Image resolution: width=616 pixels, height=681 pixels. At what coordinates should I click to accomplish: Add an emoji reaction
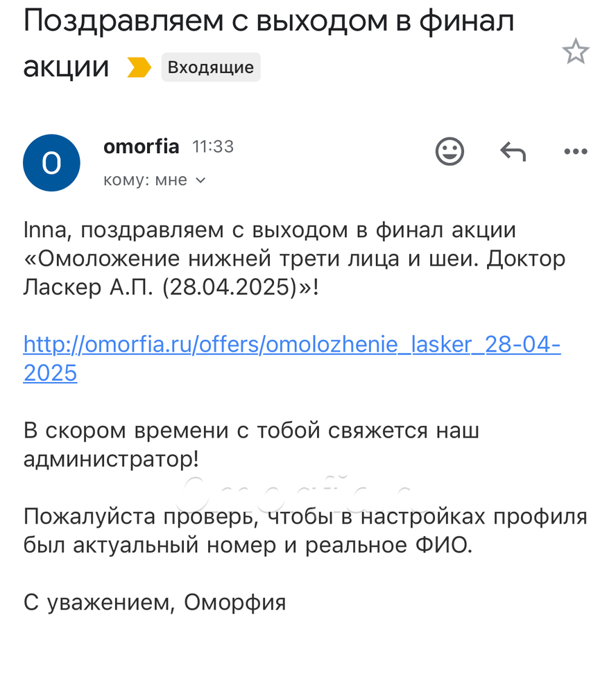[450, 151]
